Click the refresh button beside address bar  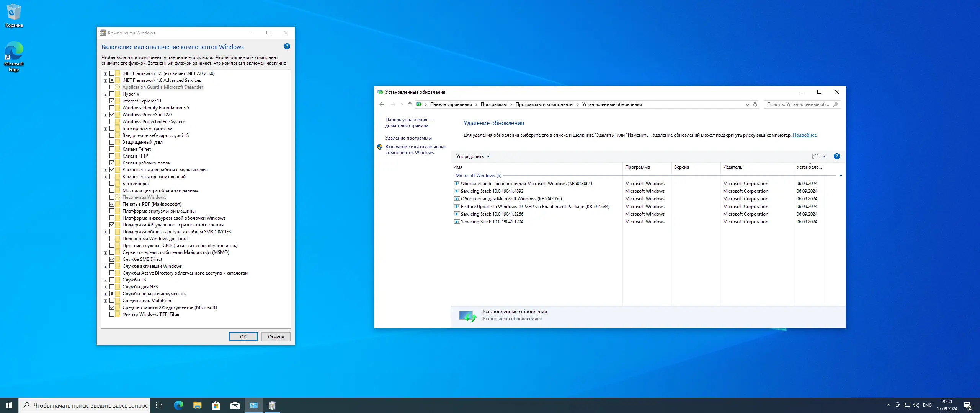coord(755,104)
